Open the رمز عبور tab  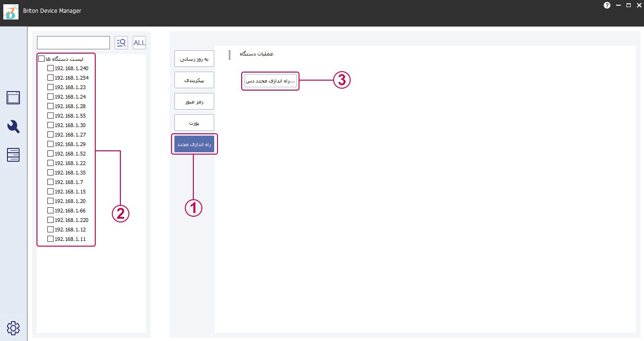pos(194,101)
